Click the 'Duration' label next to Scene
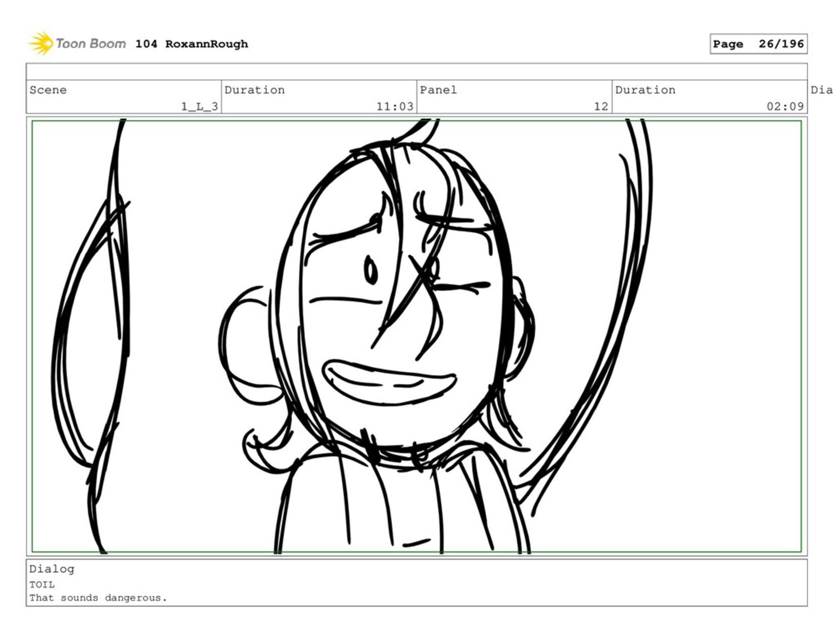This screenshot has width=834, height=644. (x=255, y=90)
